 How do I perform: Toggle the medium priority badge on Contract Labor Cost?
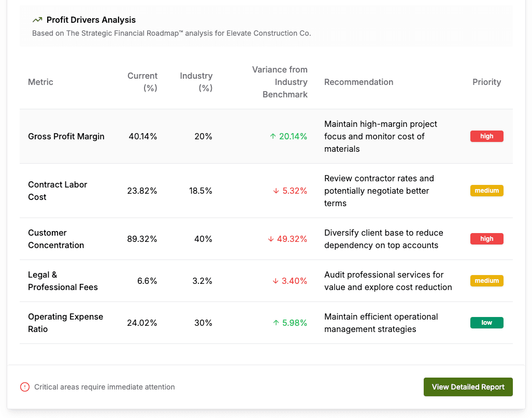[486, 191]
